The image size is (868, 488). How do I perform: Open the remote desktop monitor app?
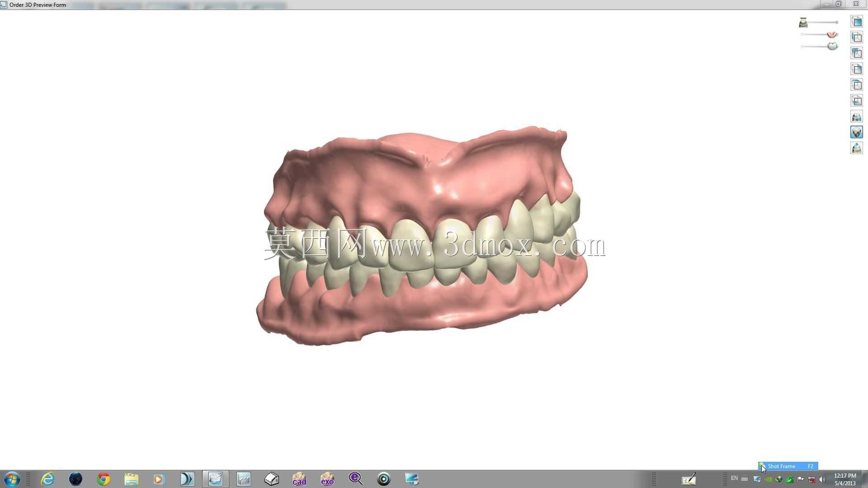411,479
